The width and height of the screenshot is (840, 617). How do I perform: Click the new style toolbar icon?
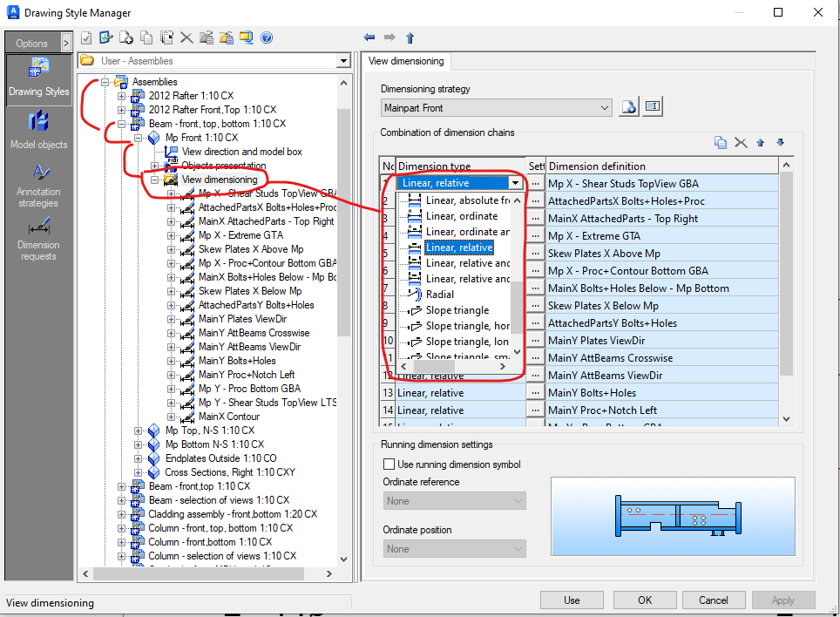coord(126,37)
